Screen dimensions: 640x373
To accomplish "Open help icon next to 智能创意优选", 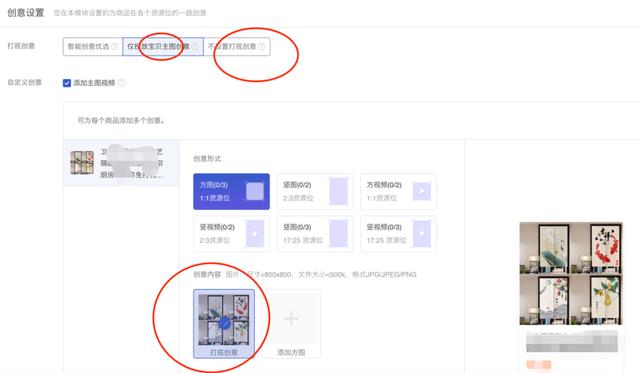I will coord(115,47).
